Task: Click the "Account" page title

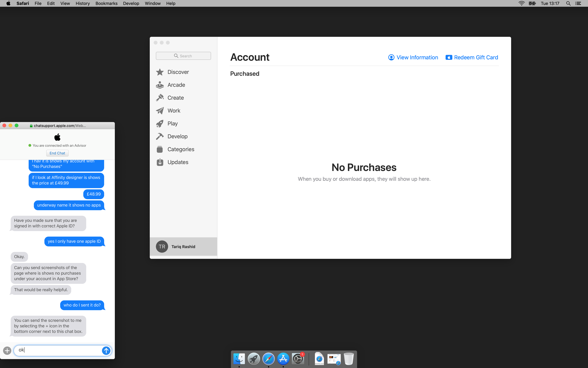Action: (250, 57)
